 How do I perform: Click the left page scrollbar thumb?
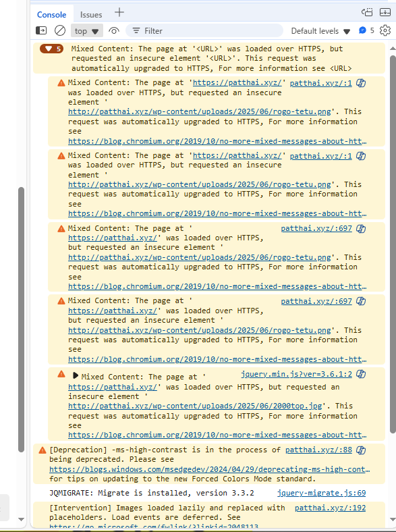(x=21, y=319)
